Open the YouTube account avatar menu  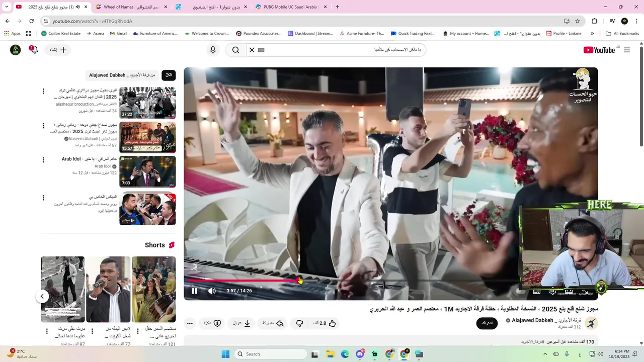point(16,50)
